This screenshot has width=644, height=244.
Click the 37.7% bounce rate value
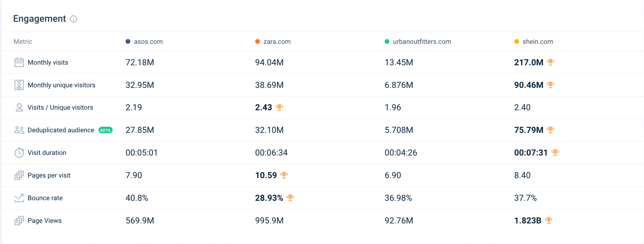point(525,198)
